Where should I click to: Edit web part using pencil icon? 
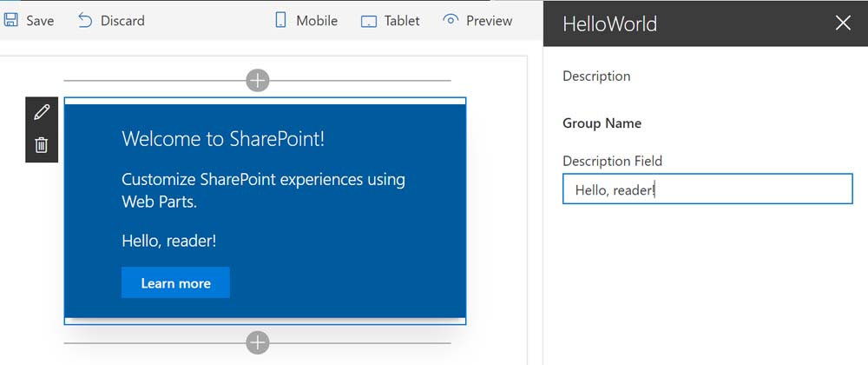click(x=42, y=112)
